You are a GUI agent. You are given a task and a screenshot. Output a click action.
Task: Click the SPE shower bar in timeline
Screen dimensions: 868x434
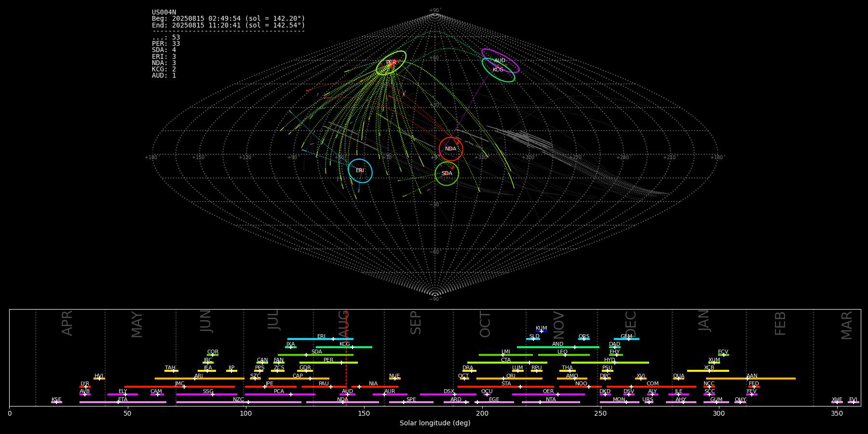point(411,402)
